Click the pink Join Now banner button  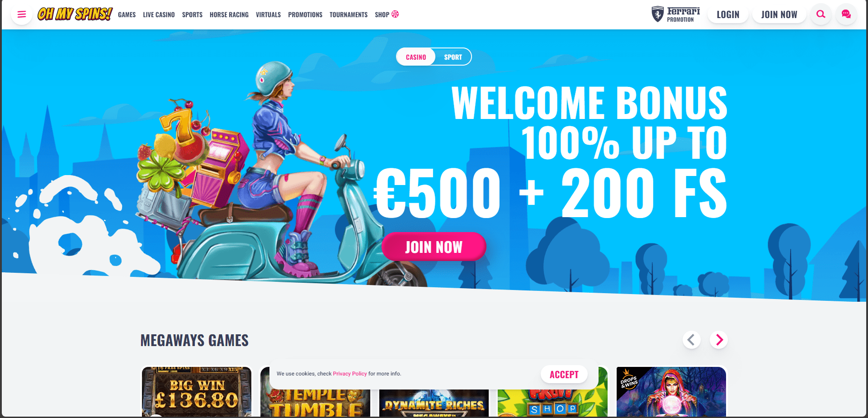434,247
